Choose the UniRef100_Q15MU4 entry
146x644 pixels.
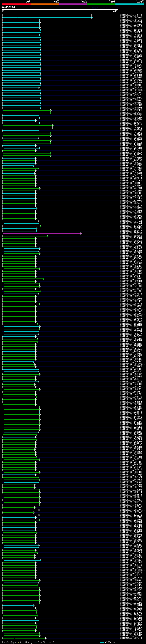click(131, 239)
